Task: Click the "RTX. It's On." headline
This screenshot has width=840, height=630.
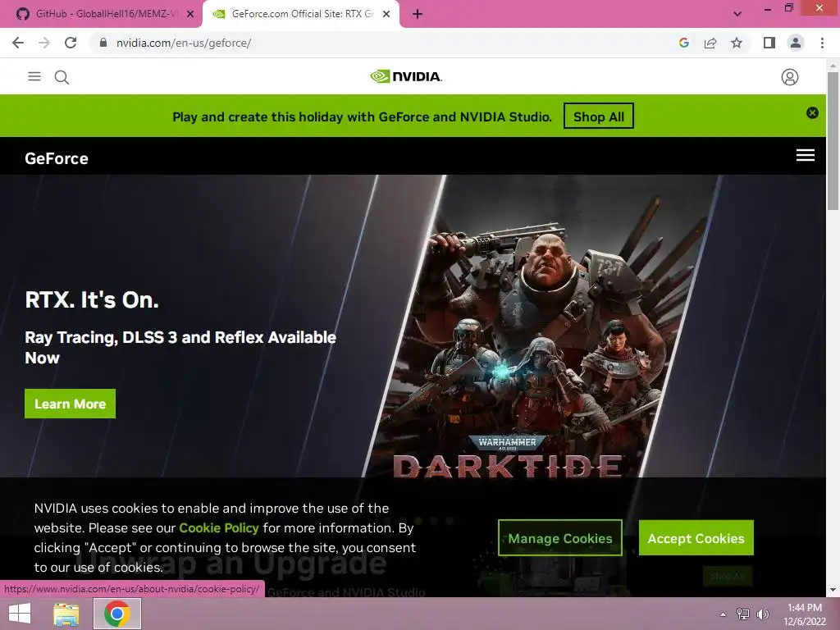Action: pos(92,300)
